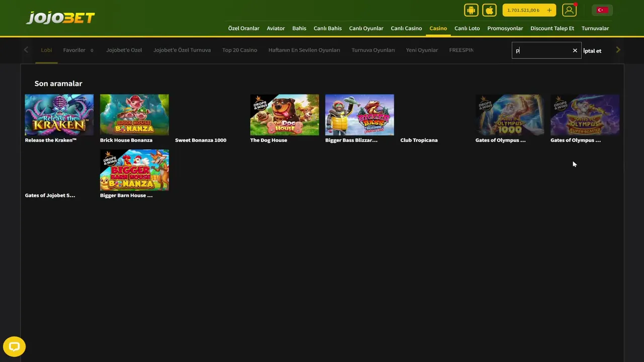Switch to the Favoriler tab

point(74,50)
